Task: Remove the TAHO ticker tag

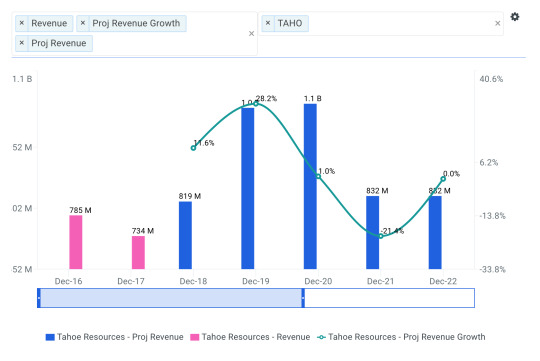Action: [268, 23]
